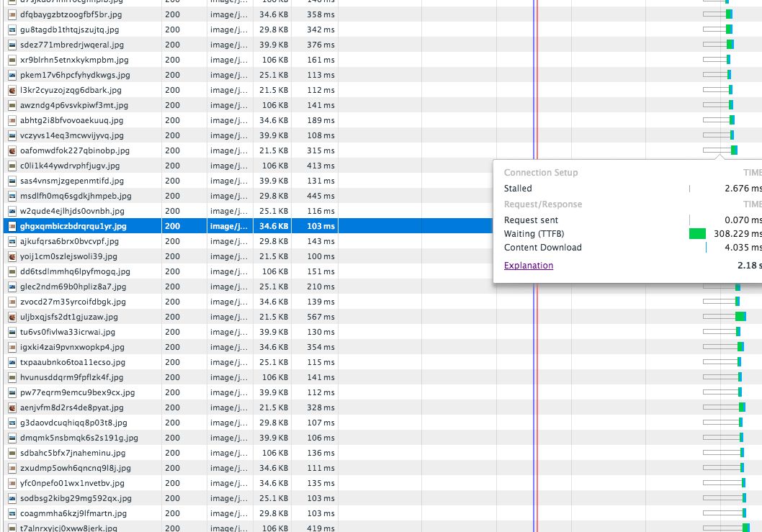Select request dmqmk5nsbmqk6s2s191g.jpg by name

[79, 437]
